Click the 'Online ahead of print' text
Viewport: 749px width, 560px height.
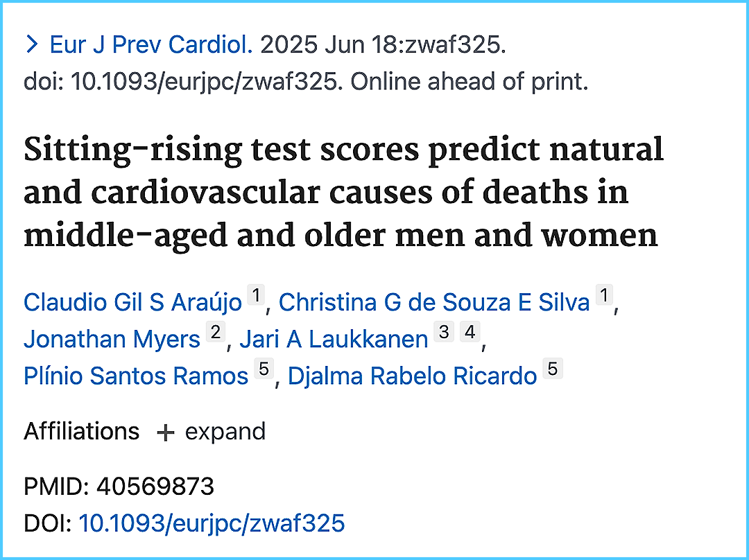coord(469,82)
